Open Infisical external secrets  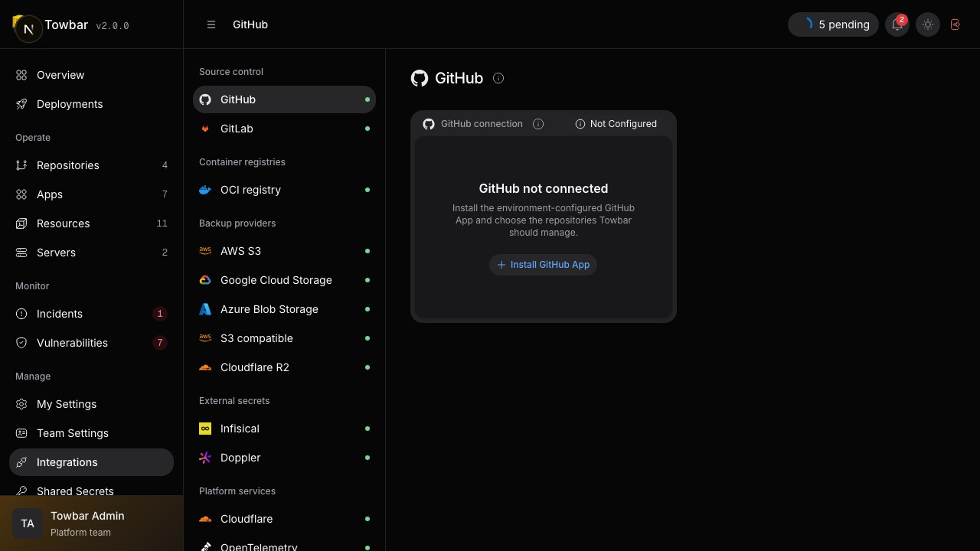pyautogui.click(x=284, y=429)
